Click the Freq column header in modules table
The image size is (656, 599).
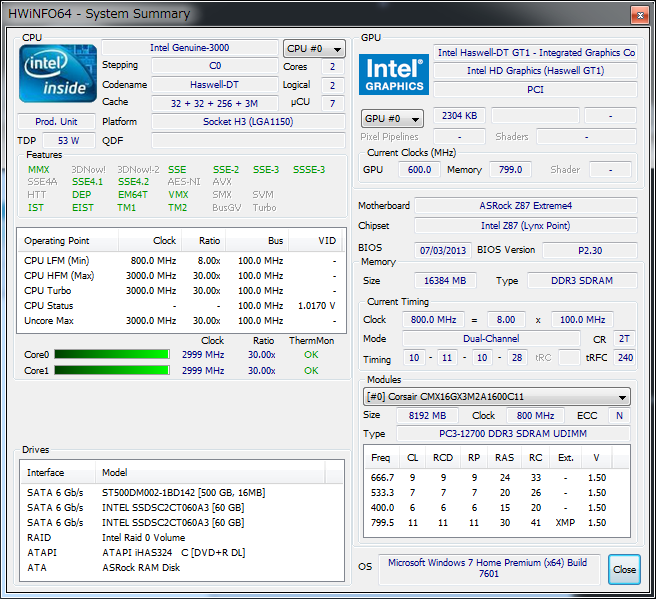pos(381,458)
